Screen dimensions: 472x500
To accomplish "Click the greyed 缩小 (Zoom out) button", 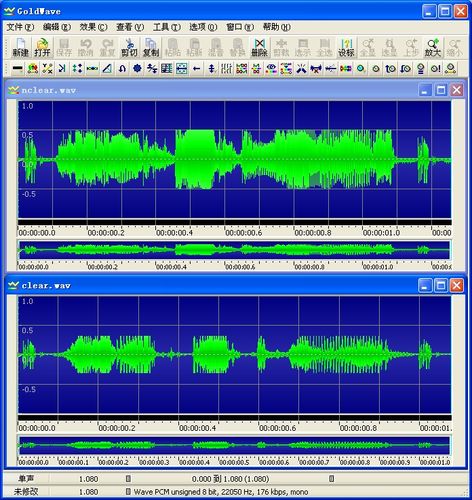I will (454, 47).
